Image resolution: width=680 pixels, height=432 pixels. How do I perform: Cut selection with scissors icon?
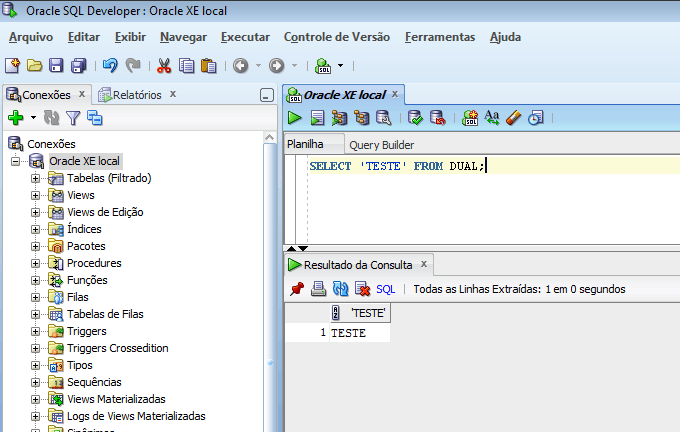pyautogui.click(x=164, y=65)
